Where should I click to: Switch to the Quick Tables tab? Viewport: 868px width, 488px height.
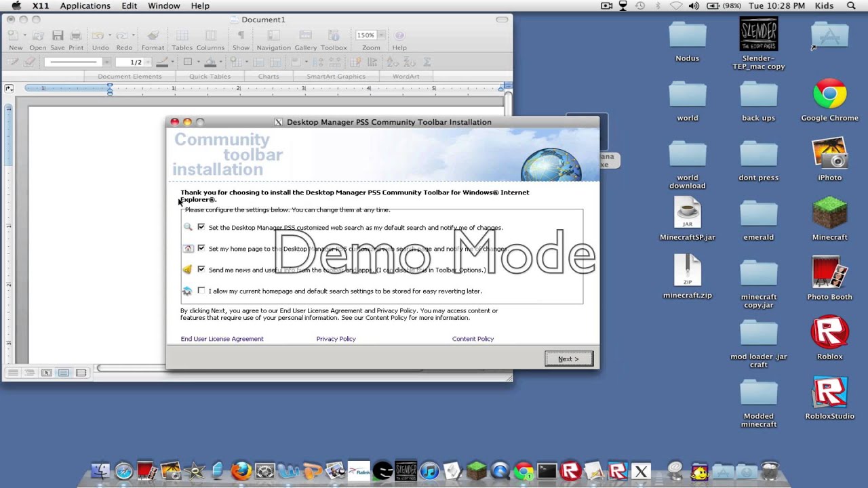pyautogui.click(x=210, y=76)
